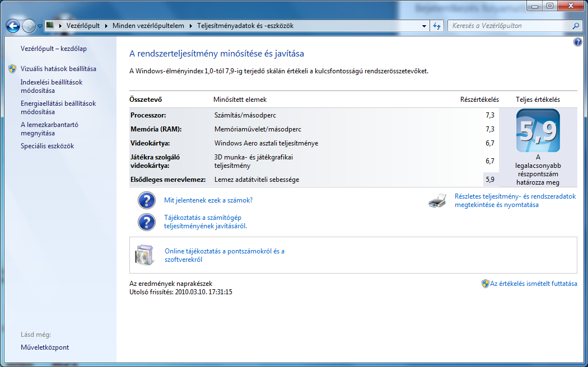Viewport: 588px width, 367px height.
Task: Click the Back navigation arrow button
Action: coord(13,26)
